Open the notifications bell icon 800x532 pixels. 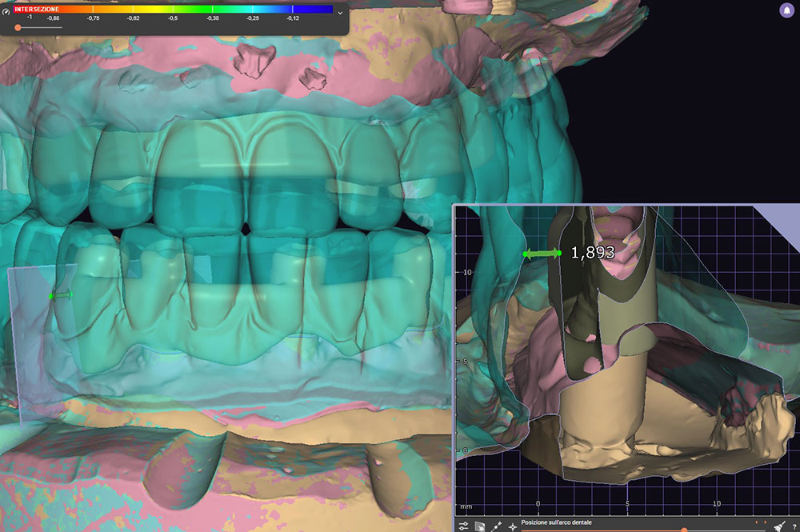tap(786, 10)
